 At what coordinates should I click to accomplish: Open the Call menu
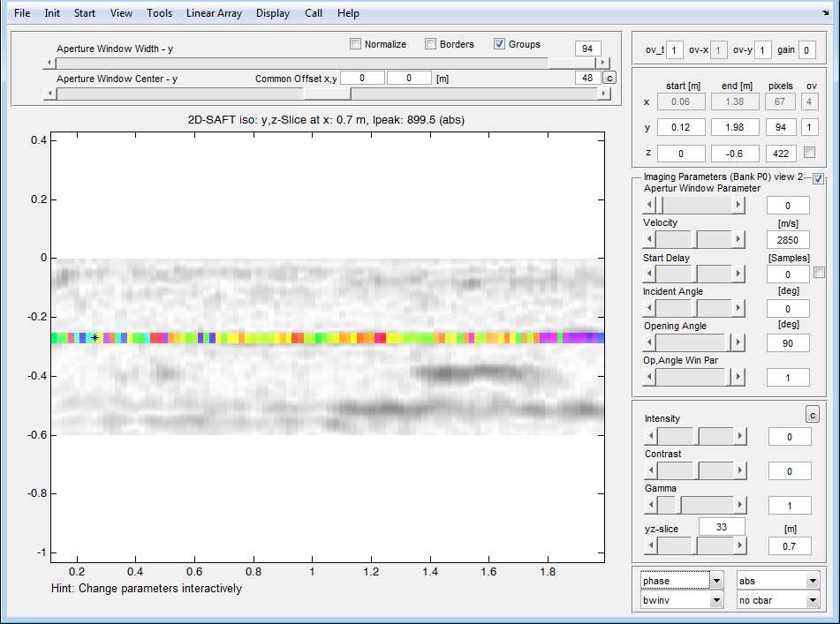coord(314,13)
